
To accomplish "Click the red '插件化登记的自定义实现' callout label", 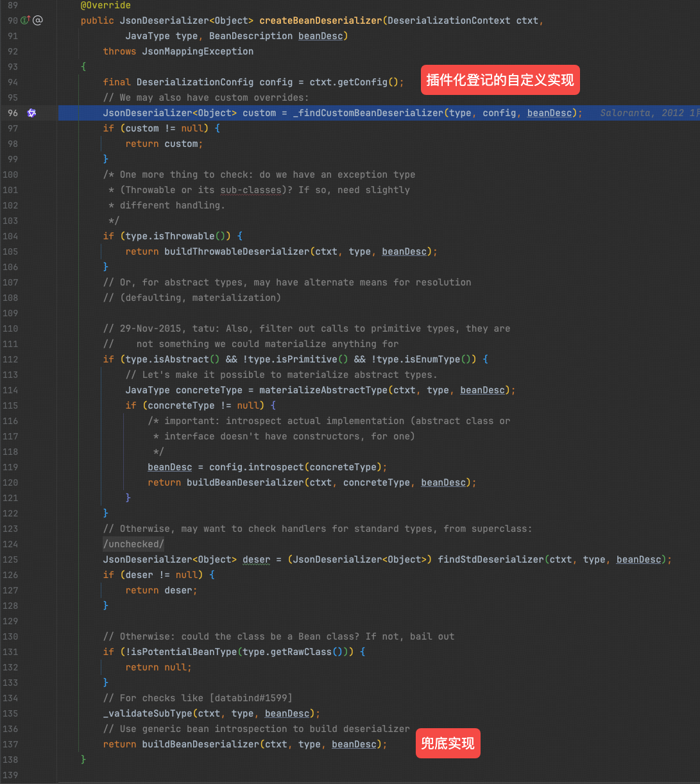I will tap(500, 81).
